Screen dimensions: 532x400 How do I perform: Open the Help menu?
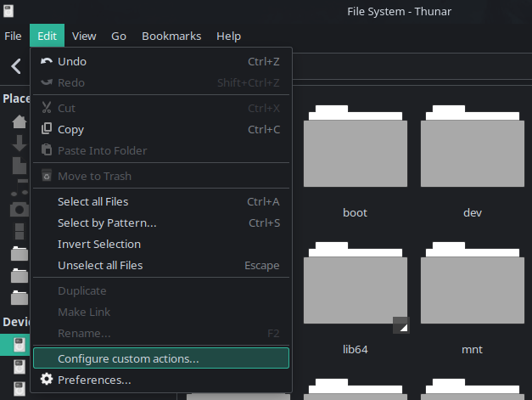pyautogui.click(x=229, y=36)
